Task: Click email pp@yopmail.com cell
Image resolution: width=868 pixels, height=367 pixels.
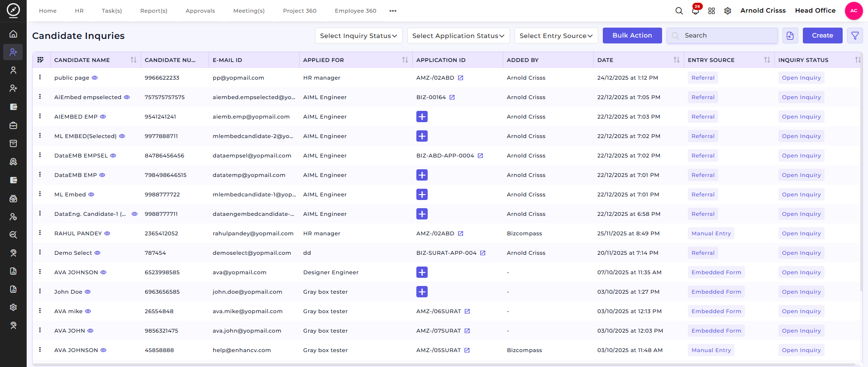Action: [x=238, y=78]
